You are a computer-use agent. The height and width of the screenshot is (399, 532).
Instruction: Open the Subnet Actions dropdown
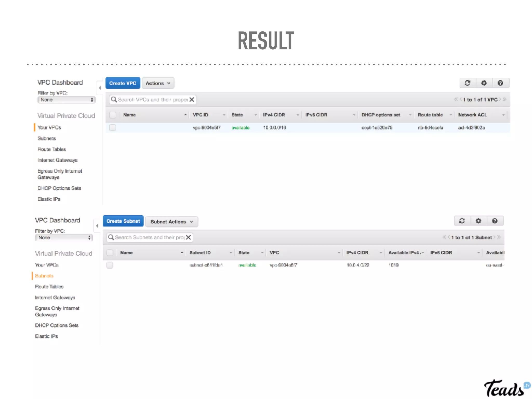point(172,222)
